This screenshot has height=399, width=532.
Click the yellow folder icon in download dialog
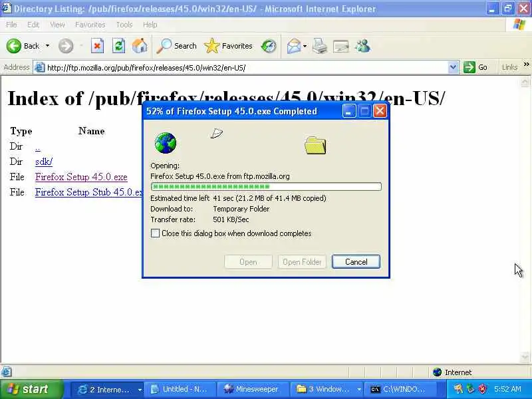point(315,145)
